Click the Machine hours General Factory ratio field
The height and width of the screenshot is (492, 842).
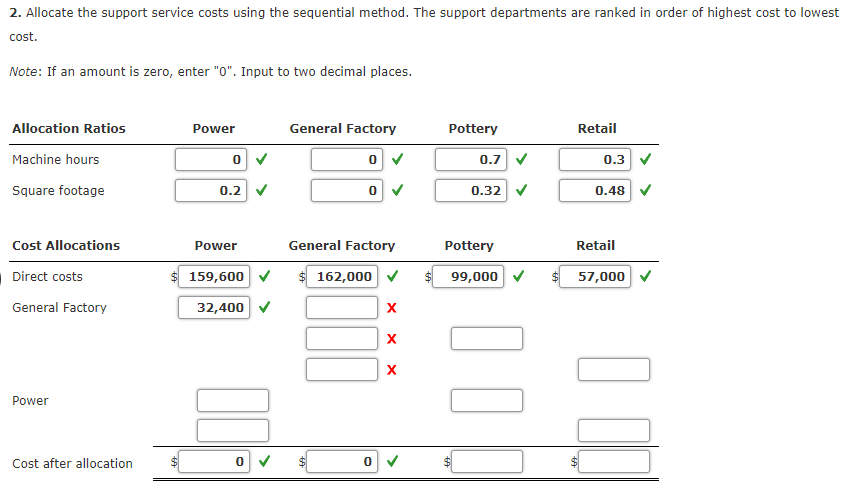[347, 160]
